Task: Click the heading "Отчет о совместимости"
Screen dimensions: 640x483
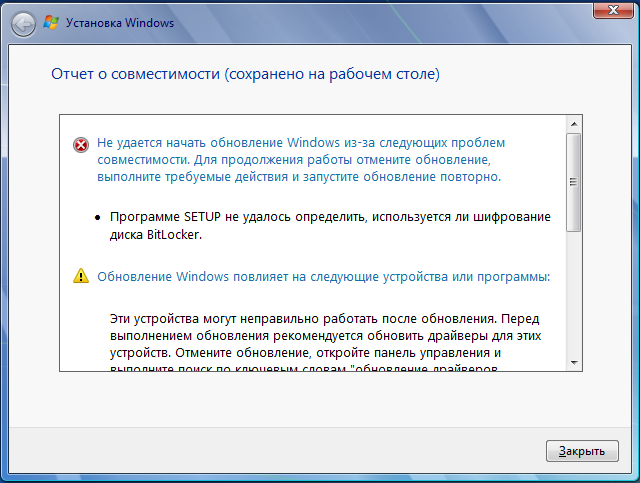Action: [135, 74]
